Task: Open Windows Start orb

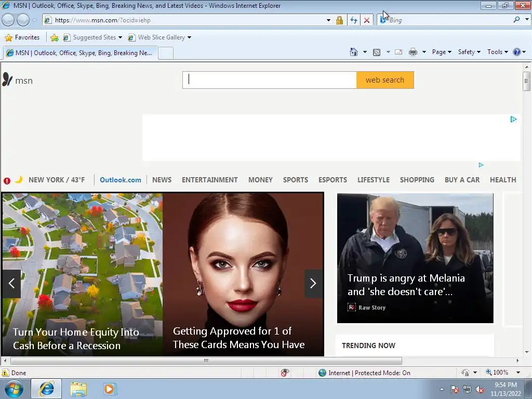Action: (x=14, y=389)
